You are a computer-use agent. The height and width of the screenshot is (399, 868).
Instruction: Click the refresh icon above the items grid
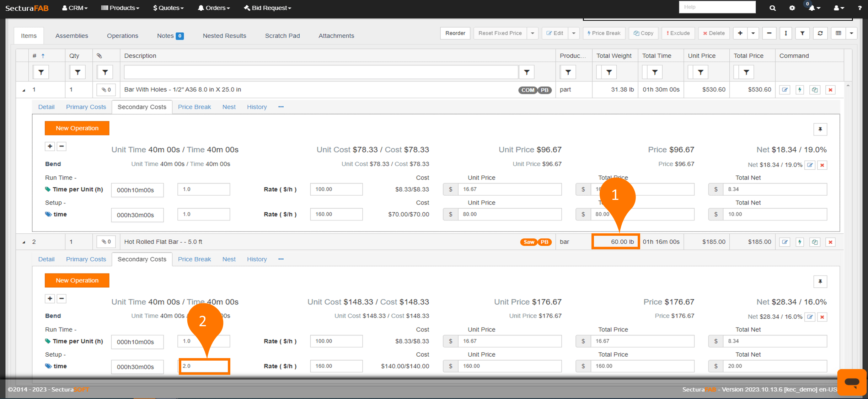point(820,33)
